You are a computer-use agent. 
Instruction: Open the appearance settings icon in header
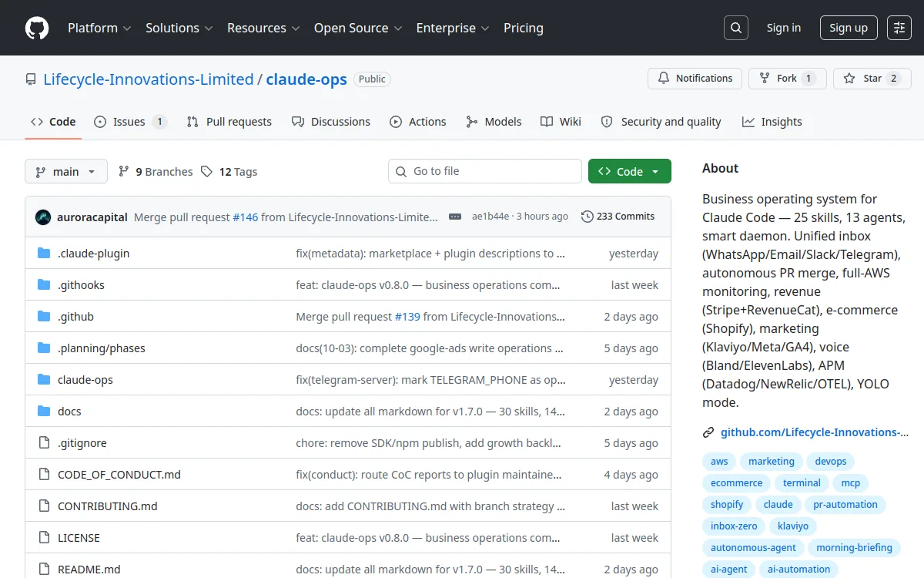point(899,28)
